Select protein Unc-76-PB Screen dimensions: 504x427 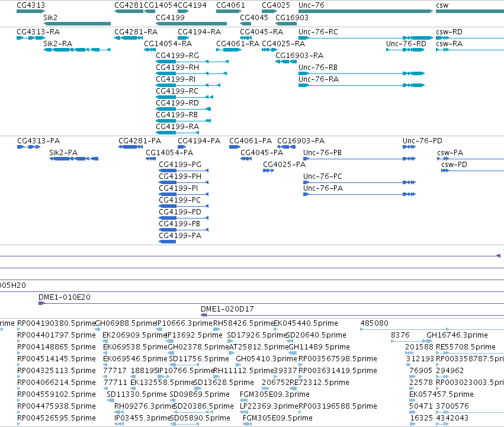pos(359,159)
